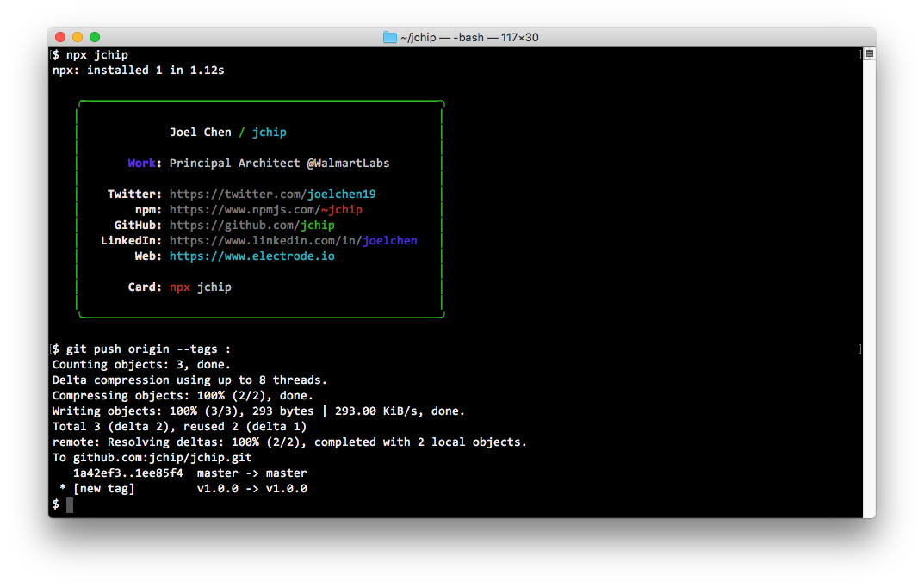924x587 pixels.
Task: Click 'v1.0.0 -> v1.0.0' text
Action: click(x=251, y=488)
